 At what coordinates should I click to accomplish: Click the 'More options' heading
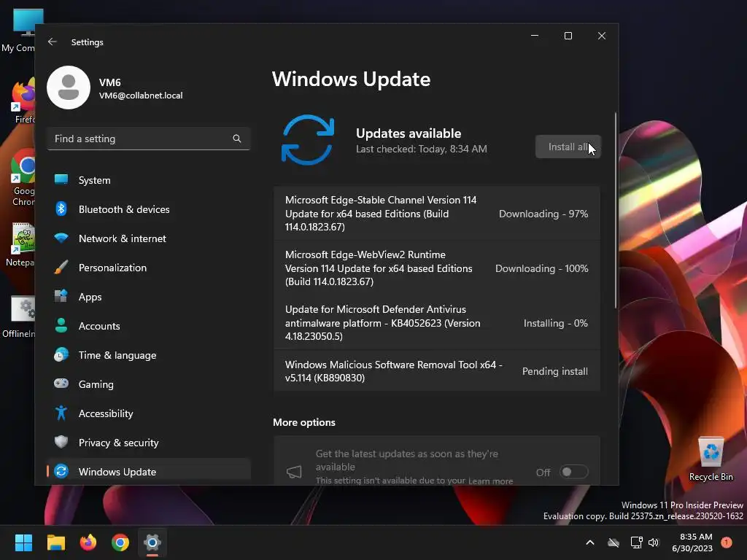[x=304, y=422]
